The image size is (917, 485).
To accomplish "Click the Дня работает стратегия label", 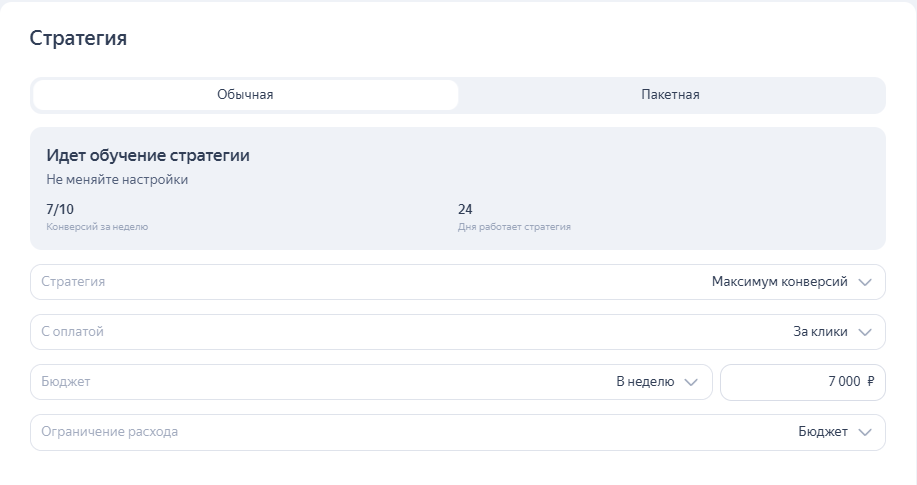I will pos(514,226).
